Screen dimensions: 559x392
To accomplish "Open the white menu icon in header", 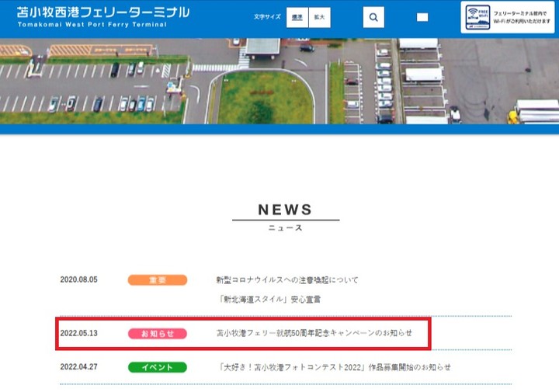I will pyautogui.click(x=422, y=17).
